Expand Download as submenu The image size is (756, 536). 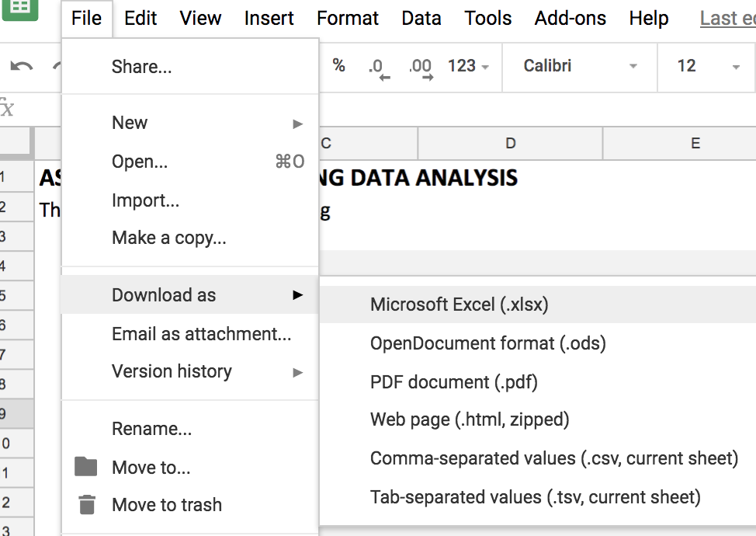click(x=190, y=294)
